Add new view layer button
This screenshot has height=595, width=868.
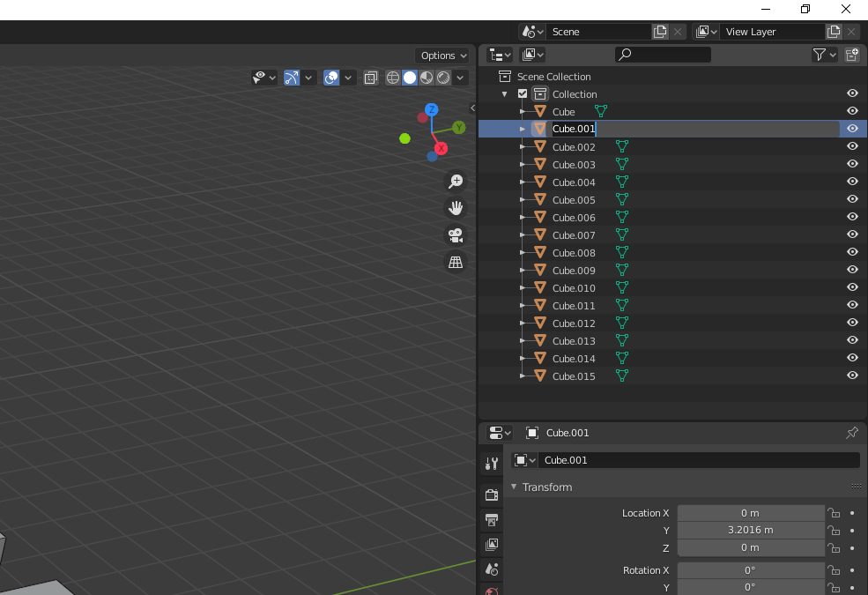[x=834, y=32]
